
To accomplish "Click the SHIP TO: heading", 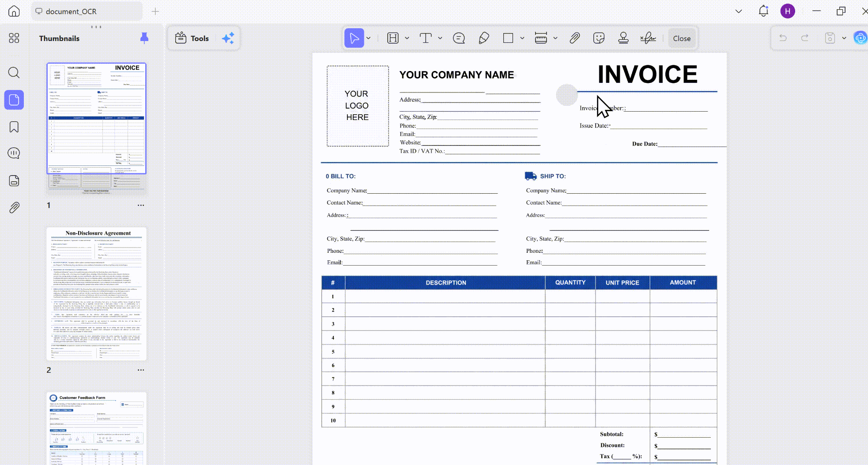I will 553,176.
